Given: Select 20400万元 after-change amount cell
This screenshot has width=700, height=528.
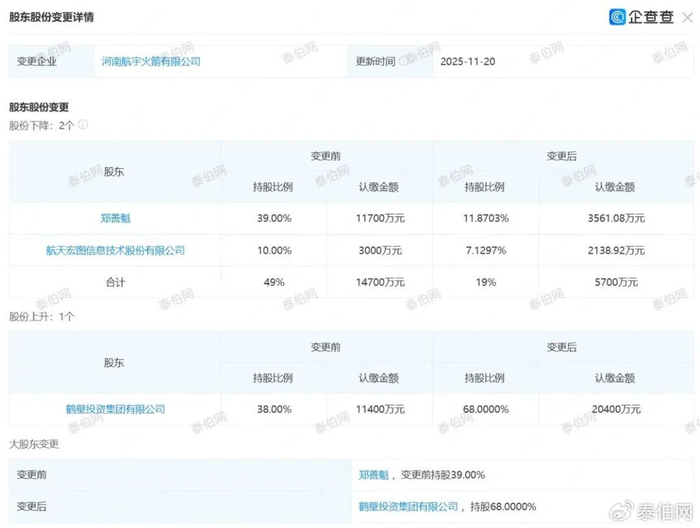Looking at the screenshot, I should point(616,409).
